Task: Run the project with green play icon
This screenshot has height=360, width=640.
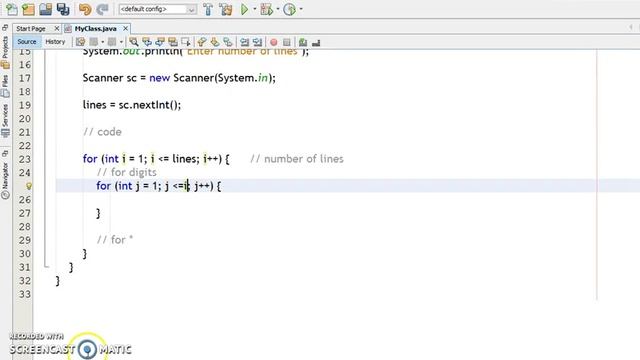Action: point(244,9)
